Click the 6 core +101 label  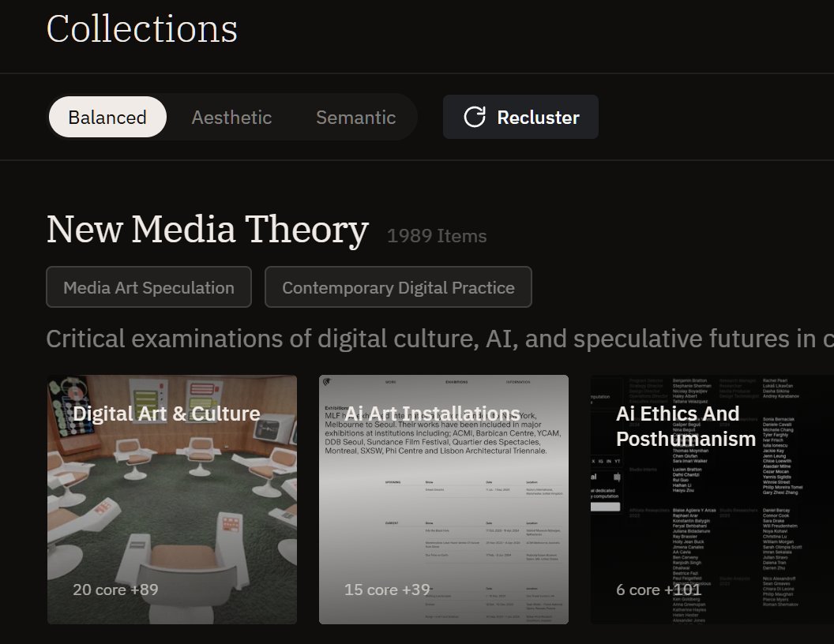coord(659,590)
